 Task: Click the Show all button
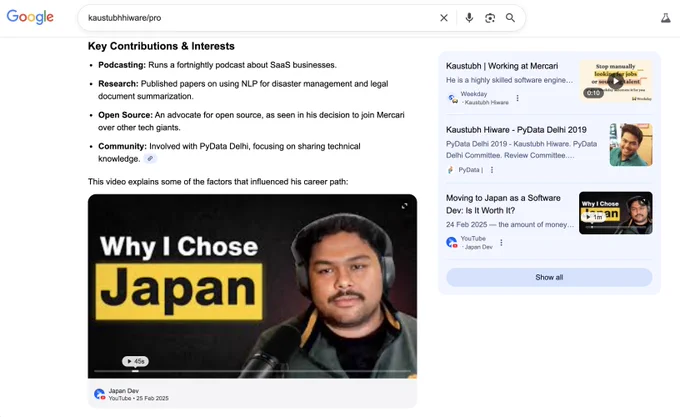point(549,277)
